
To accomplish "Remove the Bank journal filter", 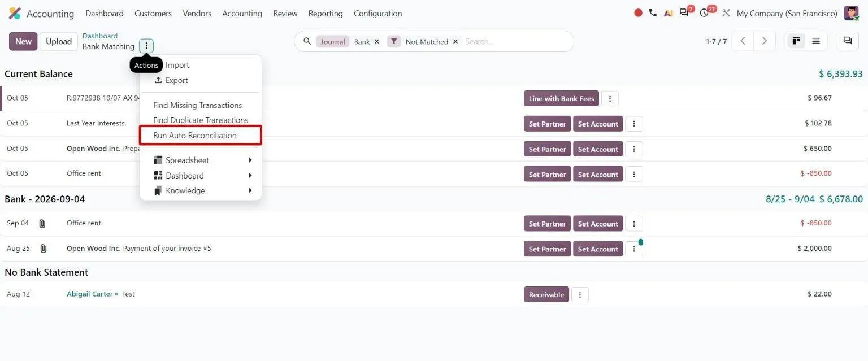I will pyautogui.click(x=377, y=42).
